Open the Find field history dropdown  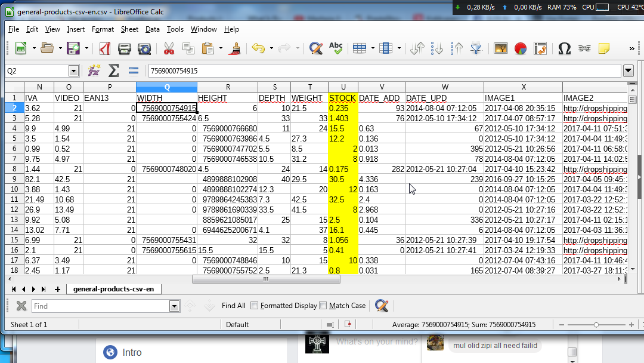174,306
